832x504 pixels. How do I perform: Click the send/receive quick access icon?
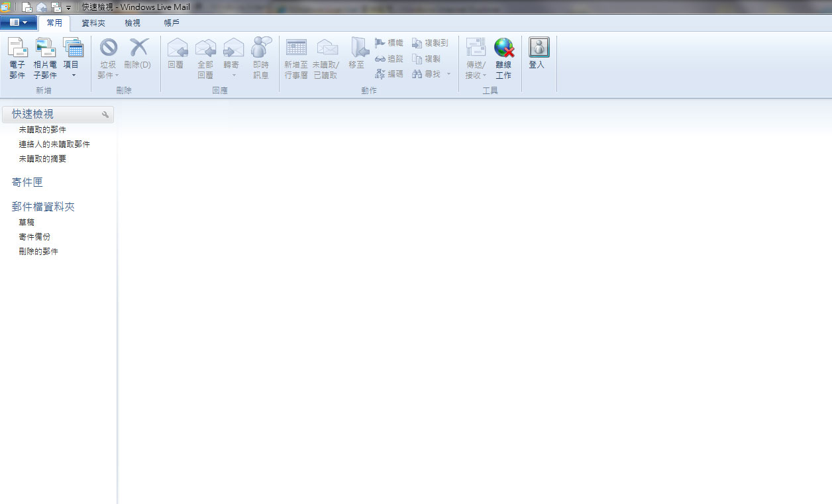click(56, 7)
